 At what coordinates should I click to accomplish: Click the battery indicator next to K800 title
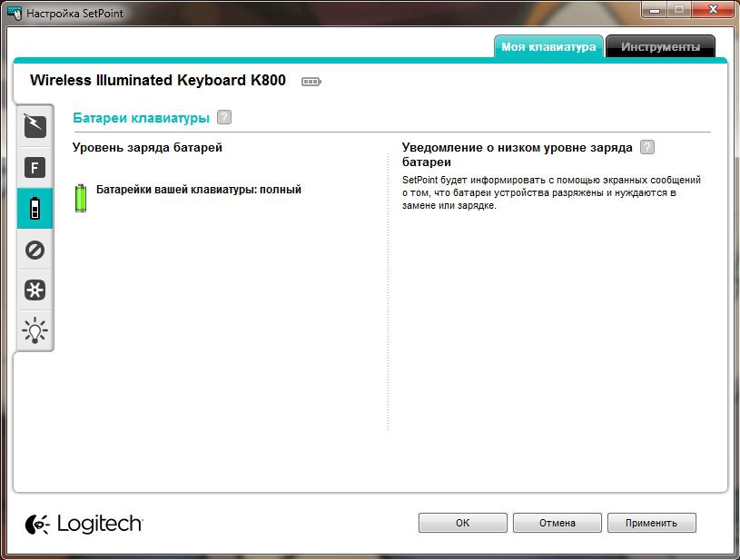tap(311, 82)
